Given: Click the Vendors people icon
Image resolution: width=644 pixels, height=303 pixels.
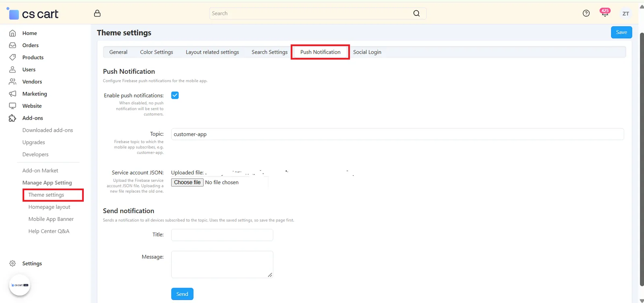Looking at the screenshot, I should coord(12,81).
